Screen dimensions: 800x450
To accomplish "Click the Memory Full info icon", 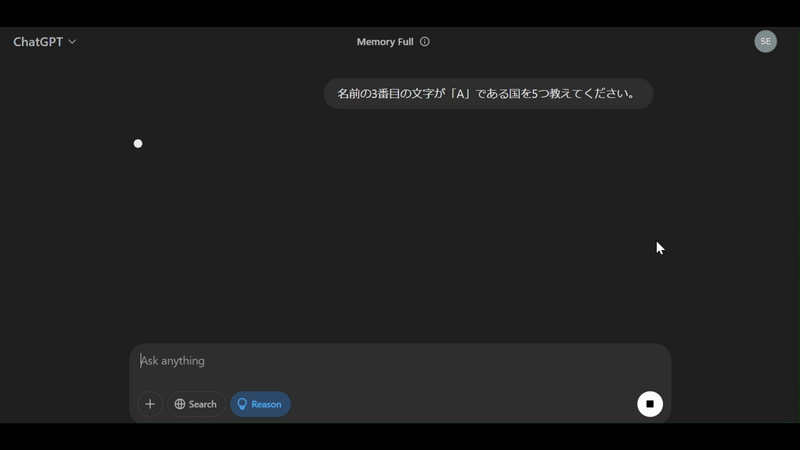I will pyautogui.click(x=424, y=42).
